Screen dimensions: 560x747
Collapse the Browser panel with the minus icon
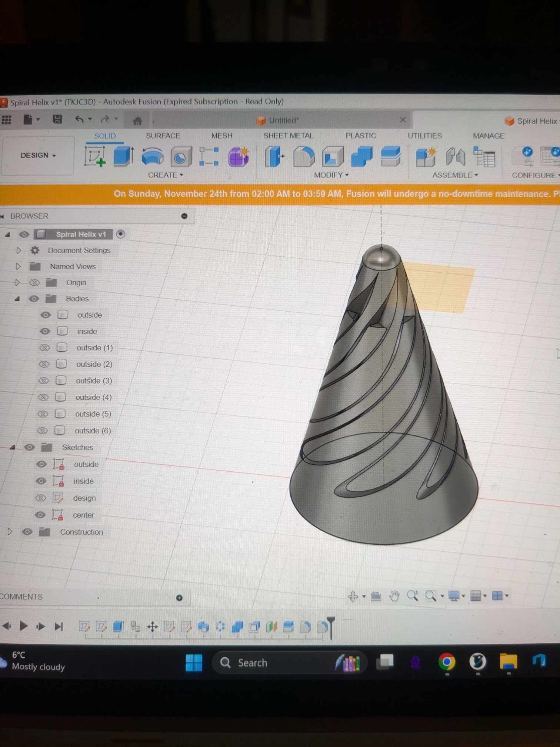pos(184,216)
